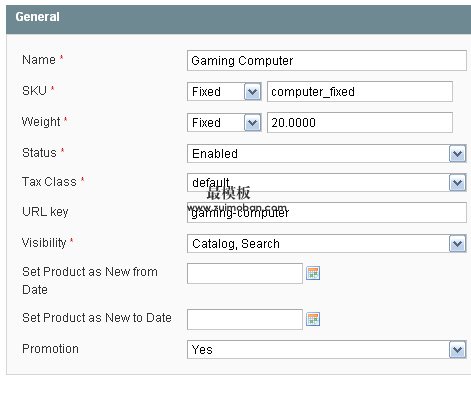Screen dimensions: 471x399
Task: Open calendar for Set Product as New from Date
Action: 313,273
